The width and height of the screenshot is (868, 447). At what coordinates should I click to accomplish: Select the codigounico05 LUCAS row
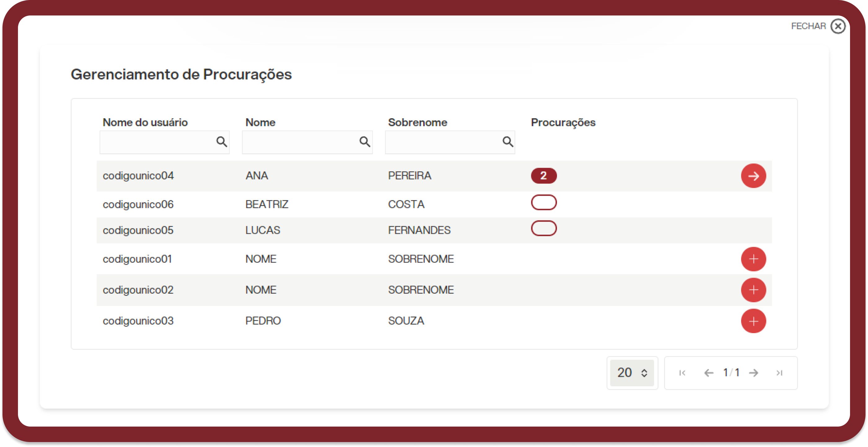click(434, 230)
